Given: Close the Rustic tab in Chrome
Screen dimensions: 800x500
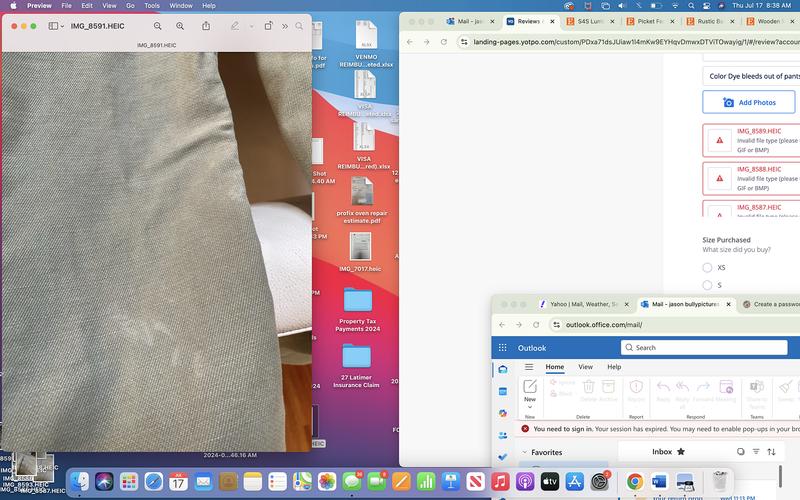Looking at the screenshot, I should [732, 21].
